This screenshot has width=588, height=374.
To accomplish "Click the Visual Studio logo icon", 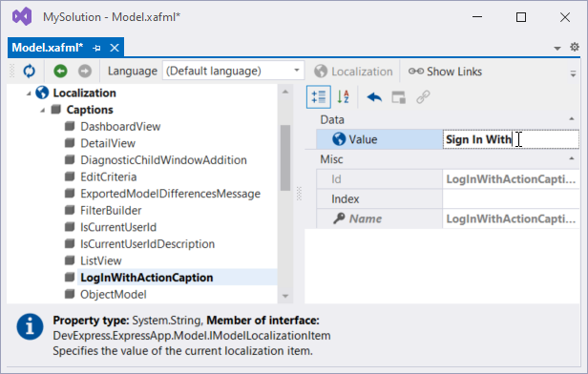I will (x=22, y=17).
